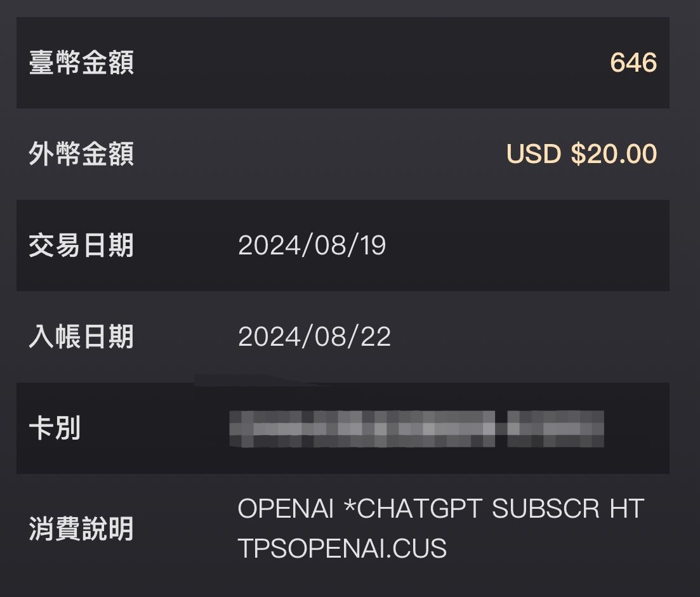Click the shorter blurred card block
The height and width of the screenshot is (597, 700).
click(556, 429)
